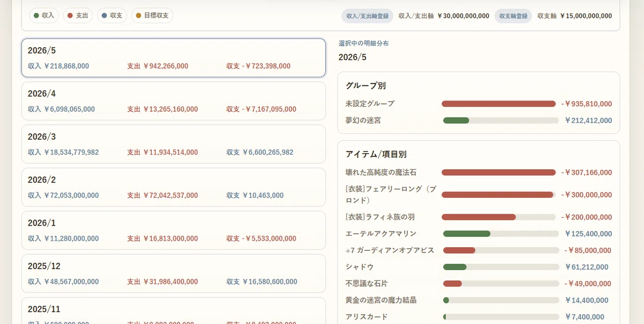This screenshot has width=644, height=324.
Task: Toggle the 収入 legend chip
Action: [x=44, y=16]
